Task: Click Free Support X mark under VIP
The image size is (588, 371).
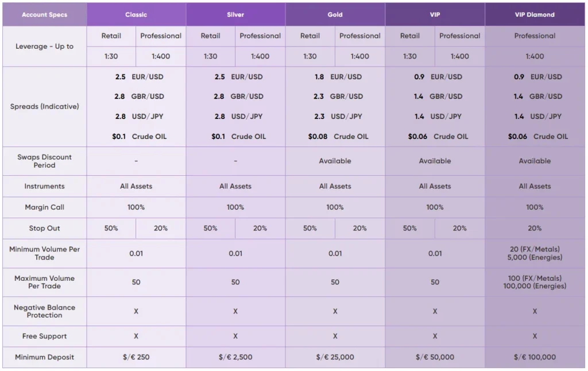Action: 435,336
